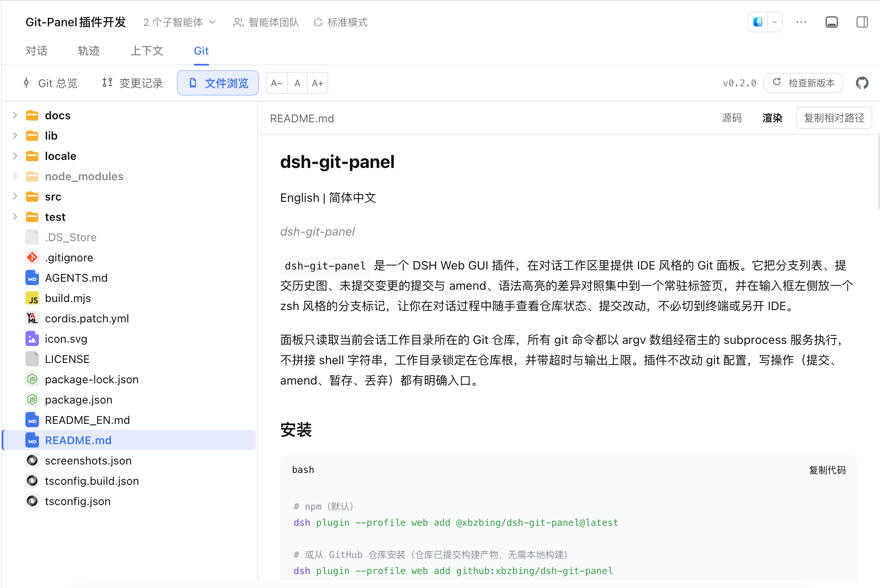Screen dimensions: 880x588
Task: Click the bottom panel toggle icon
Action: point(831,22)
